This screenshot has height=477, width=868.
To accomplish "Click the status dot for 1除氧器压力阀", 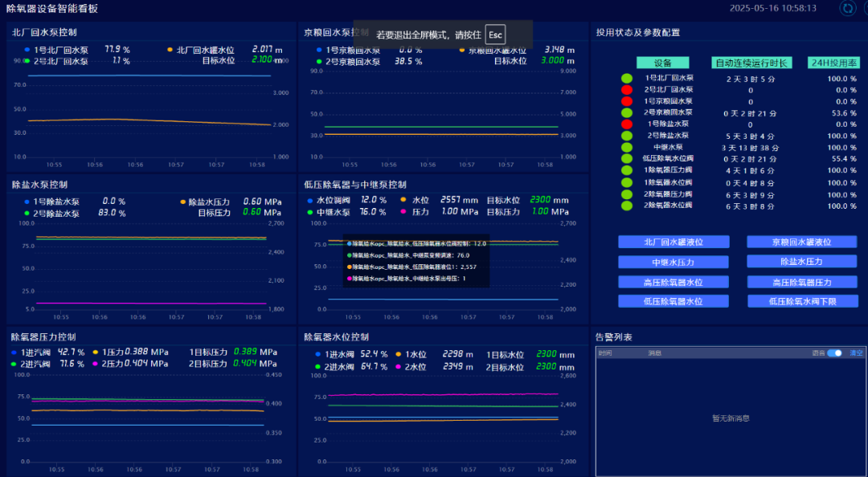I will click(x=627, y=170).
